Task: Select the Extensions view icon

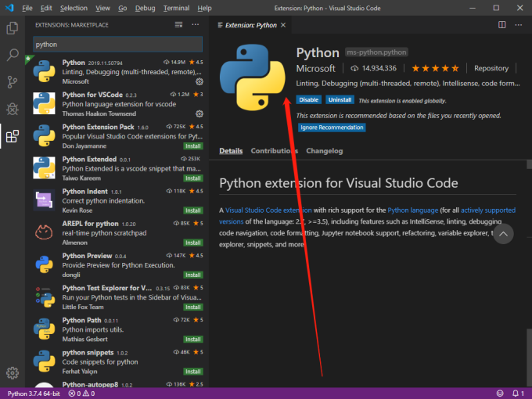Action: pyautogui.click(x=13, y=136)
